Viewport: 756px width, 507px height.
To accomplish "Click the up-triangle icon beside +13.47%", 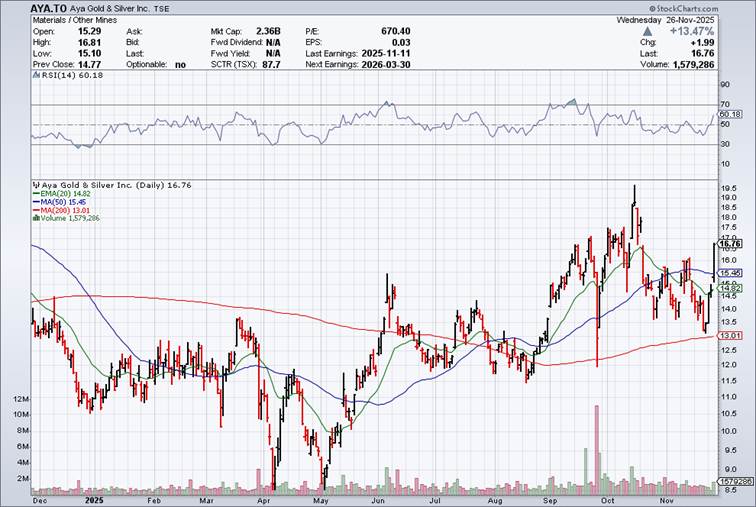I will (x=648, y=31).
